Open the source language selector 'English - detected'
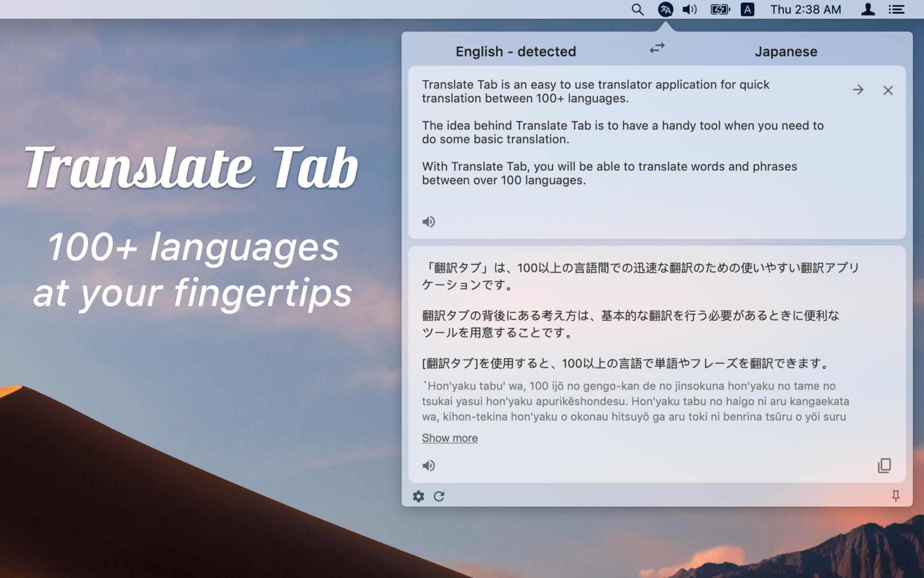The width and height of the screenshot is (924, 578). (515, 51)
